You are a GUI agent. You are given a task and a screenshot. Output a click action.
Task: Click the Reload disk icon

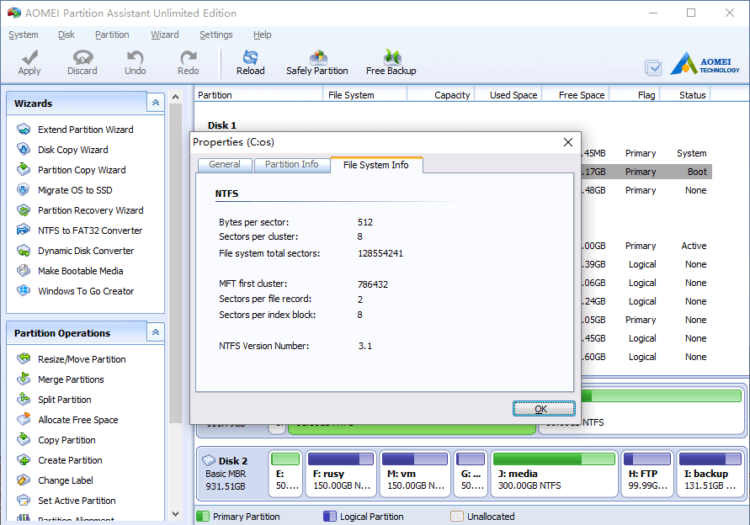click(x=250, y=58)
